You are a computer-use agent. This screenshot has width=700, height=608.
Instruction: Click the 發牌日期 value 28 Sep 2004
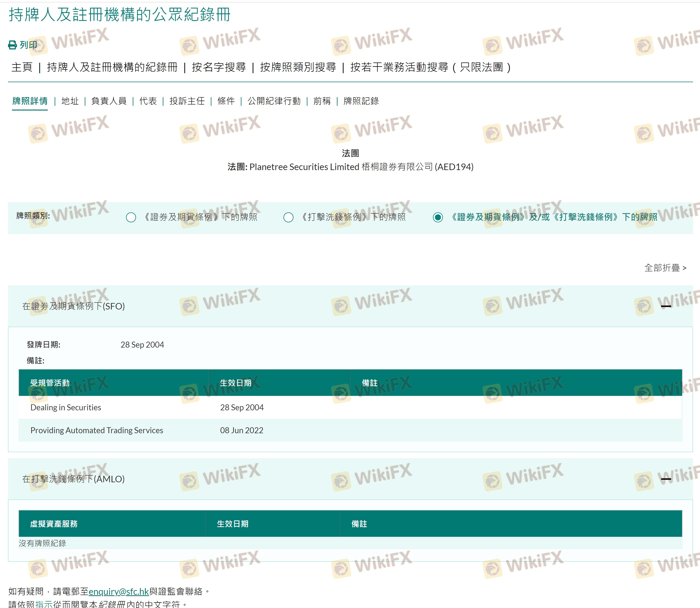tap(142, 345)
